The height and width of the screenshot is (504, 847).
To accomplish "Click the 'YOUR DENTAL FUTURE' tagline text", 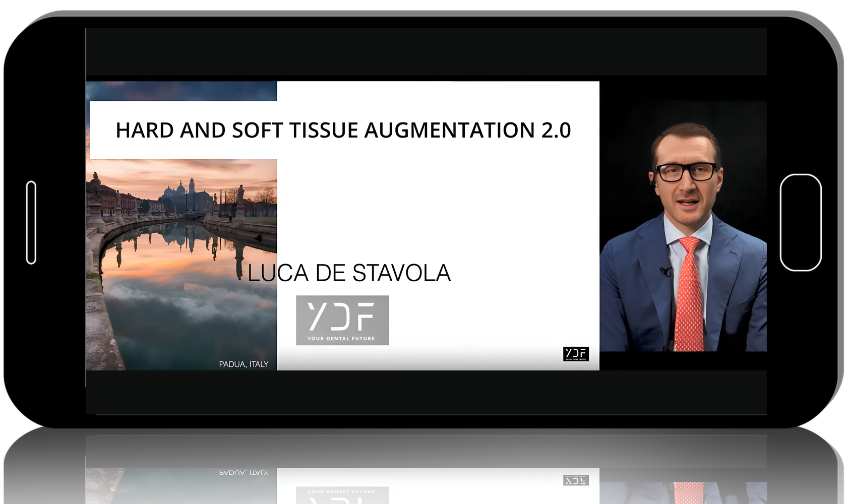I will 341,339.
